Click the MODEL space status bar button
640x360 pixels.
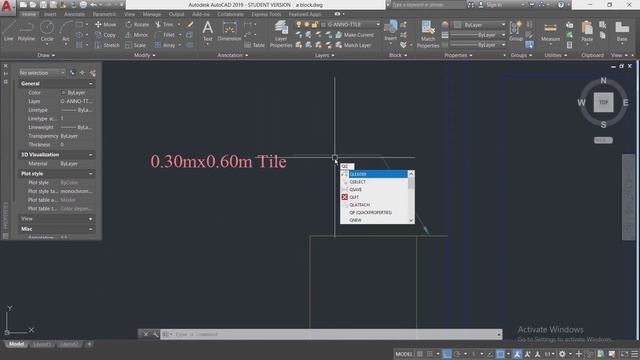(404, 354)
